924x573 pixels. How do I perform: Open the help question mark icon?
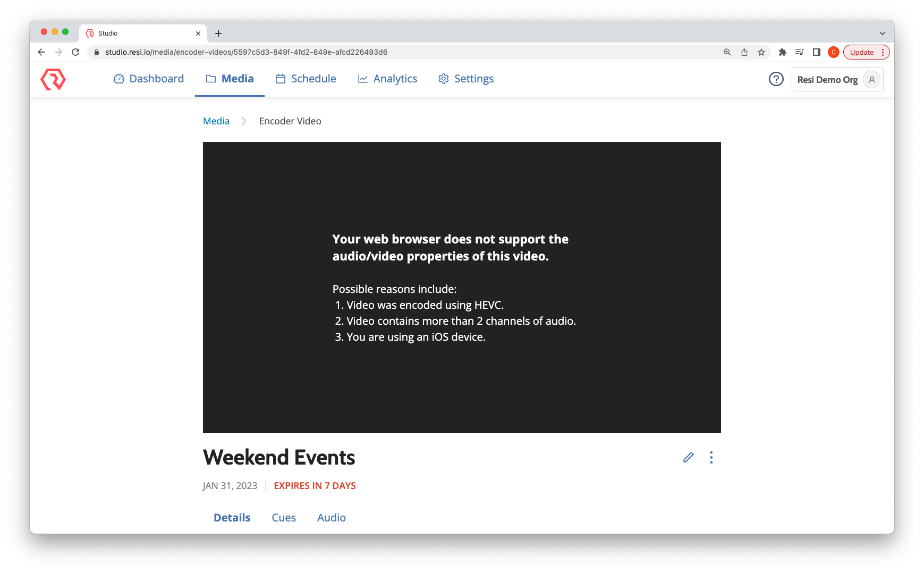pos(776,79)
